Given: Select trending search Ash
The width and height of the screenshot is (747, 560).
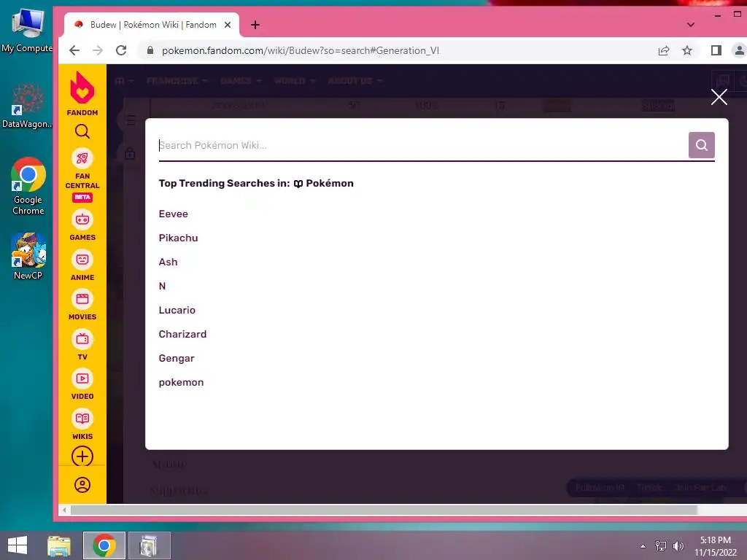Looking at the screenshot, I should [169, 262].
